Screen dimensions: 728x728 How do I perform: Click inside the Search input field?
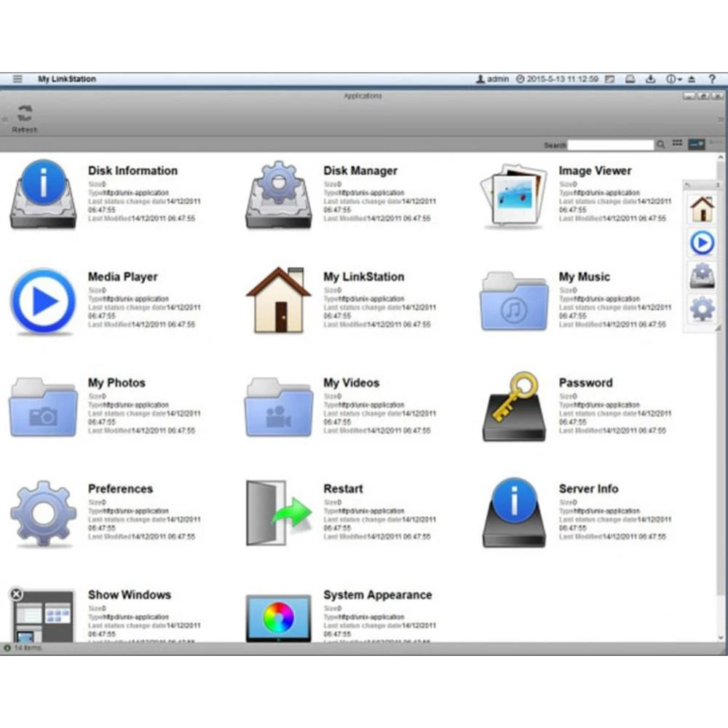coord(610,145)
